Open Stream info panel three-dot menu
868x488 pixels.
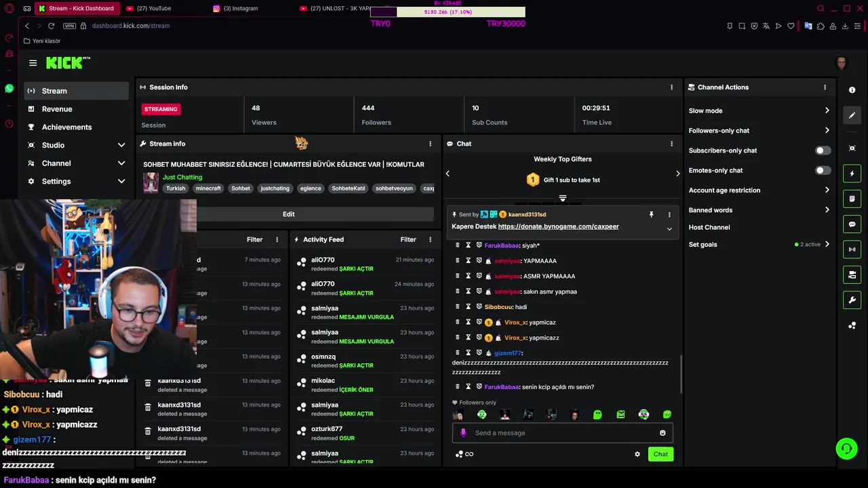click(430, 144)
